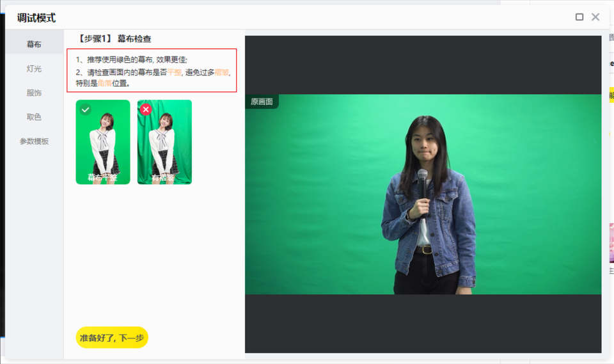614x364 pixels.
Task: Click the tip text 推荐使用绿色的幕布
Action: pos(120,59)
